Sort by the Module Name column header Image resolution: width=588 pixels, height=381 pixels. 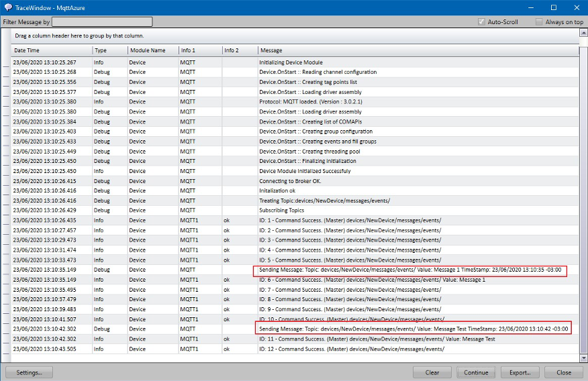tap(152, 50)
